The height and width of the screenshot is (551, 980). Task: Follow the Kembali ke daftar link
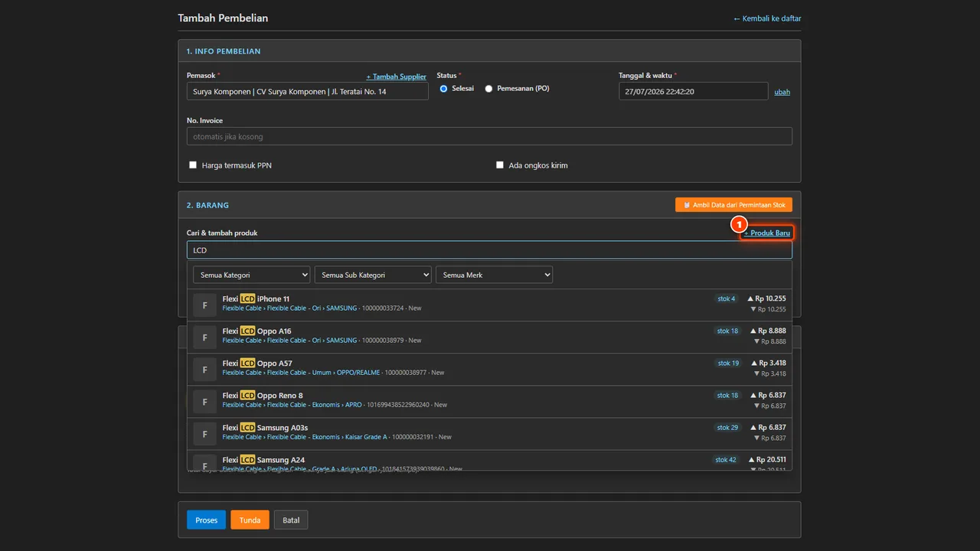click(x=767, y=18)
